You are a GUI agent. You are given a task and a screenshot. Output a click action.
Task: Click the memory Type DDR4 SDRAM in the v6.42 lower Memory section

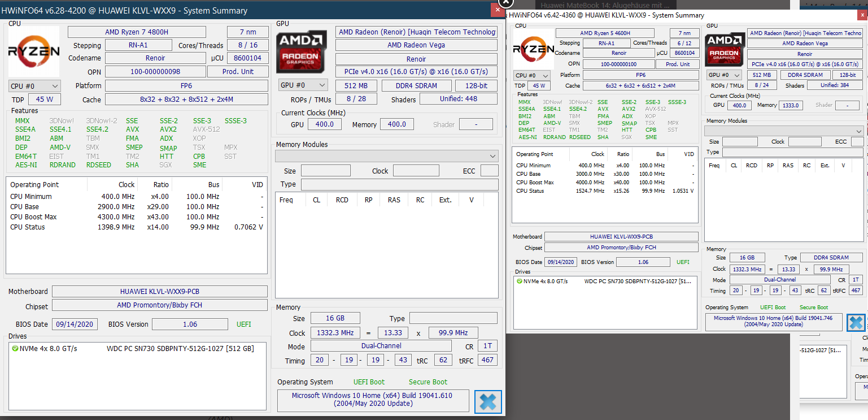[832, 258]
